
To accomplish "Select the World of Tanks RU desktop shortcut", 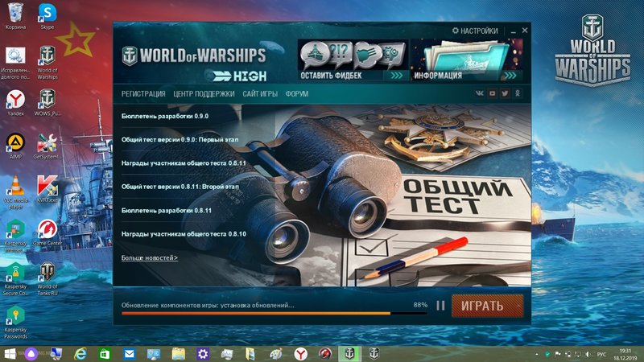I will tap(47, 279).
